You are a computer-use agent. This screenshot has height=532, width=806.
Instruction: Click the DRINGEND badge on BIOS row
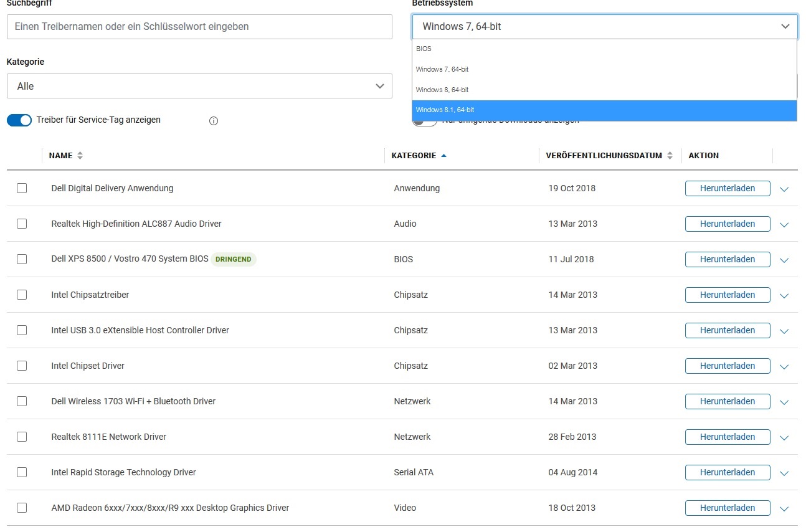click(234, 259)
